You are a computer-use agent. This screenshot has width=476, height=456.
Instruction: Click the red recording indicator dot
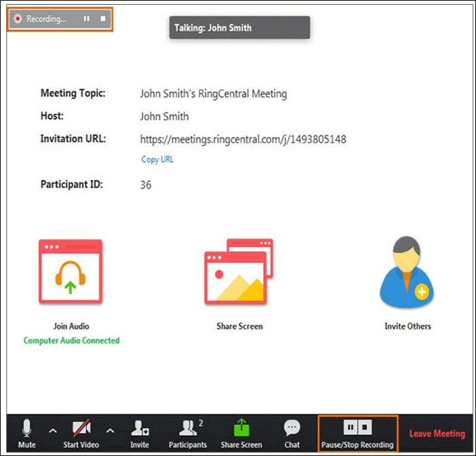(18, 19)
